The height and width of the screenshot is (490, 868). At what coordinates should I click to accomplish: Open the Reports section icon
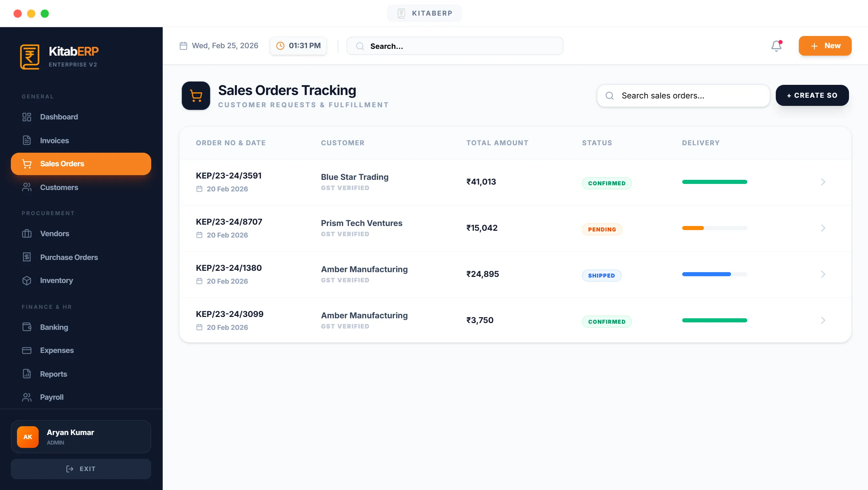click(x=27, y=374)
